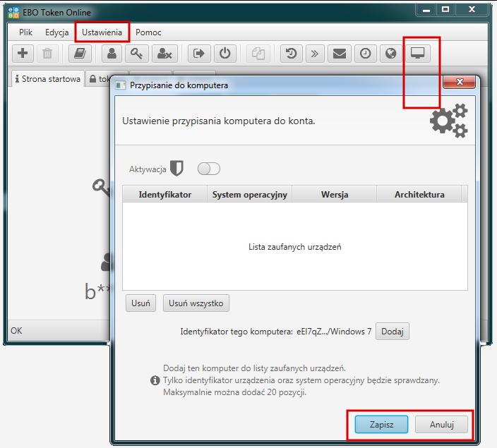Click the computer monitor icon in toolbar
Image resolution: width=497 pixels, height=448 pixels.
point(418,53)
